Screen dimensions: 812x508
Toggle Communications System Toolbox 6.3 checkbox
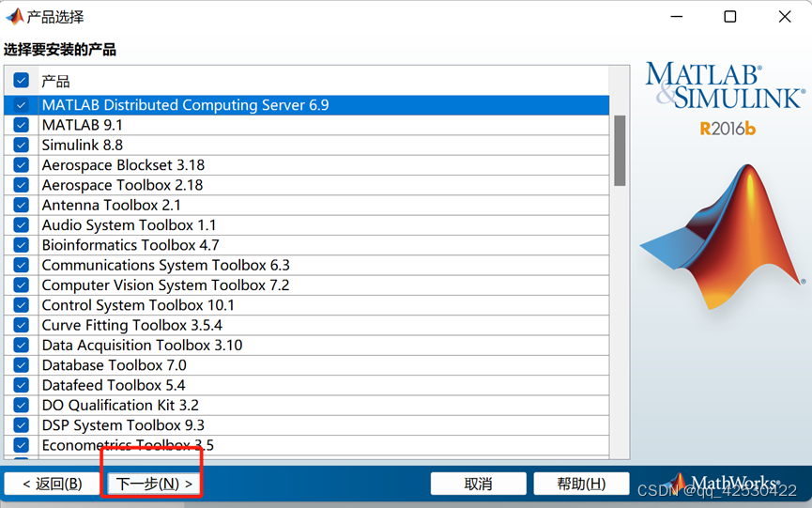tap(22, 265)
